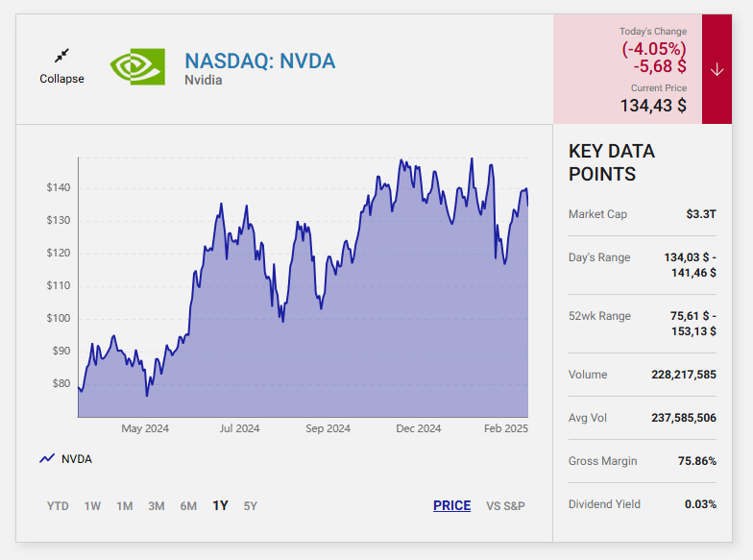
Task: Click the current price 134,43 $
Action: tap(653, 106)
